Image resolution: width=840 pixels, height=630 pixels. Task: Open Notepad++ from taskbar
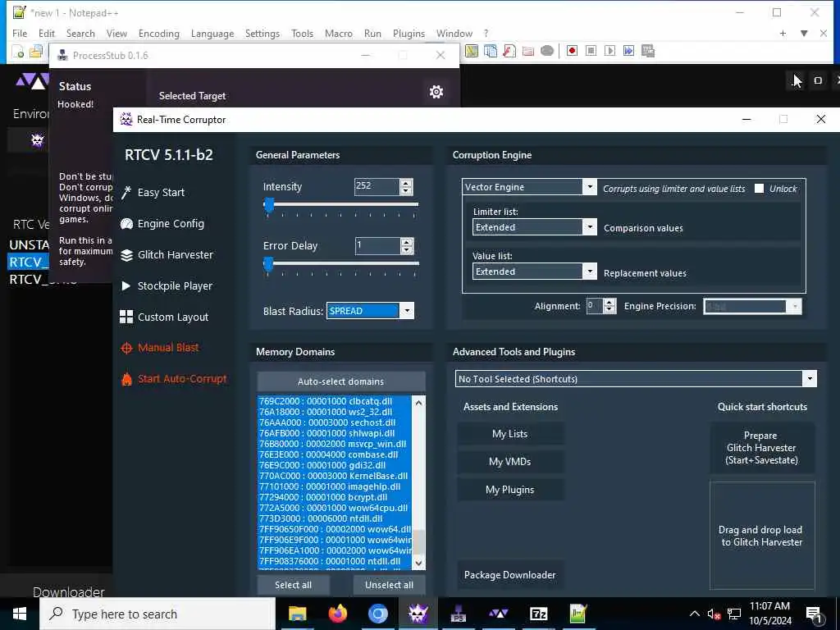pyautogui.click(x=578, y=614)
